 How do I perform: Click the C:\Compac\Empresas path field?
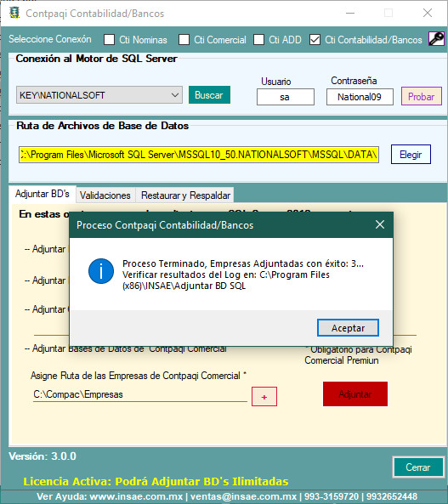point(140,394)
